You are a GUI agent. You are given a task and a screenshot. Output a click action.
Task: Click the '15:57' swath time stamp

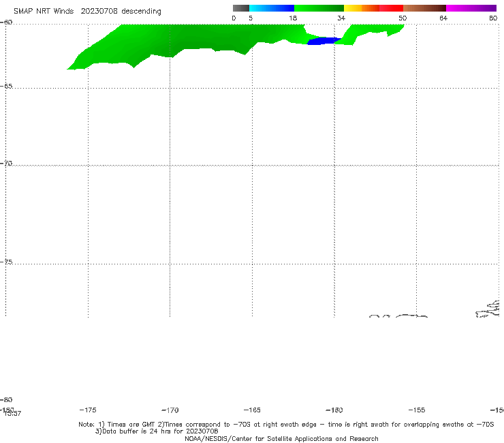[x=13, y=414]
